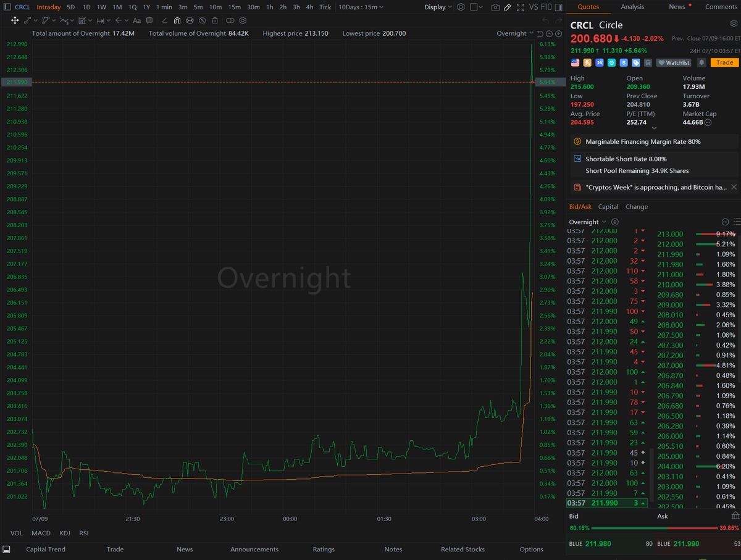741x560 pixels.
Task: Hide all drawings with crossed-eye icon
Action: [x=202, y=20]
